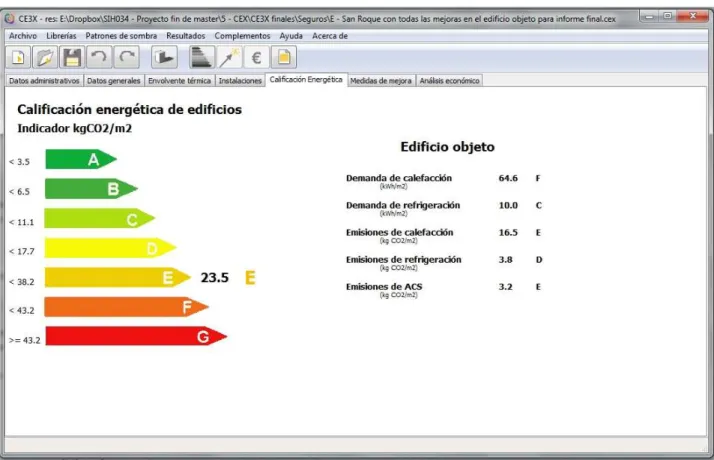Click the D rating for cooling emissions
The height and width of the screenshot is (460, 714).
pos(539,260)
